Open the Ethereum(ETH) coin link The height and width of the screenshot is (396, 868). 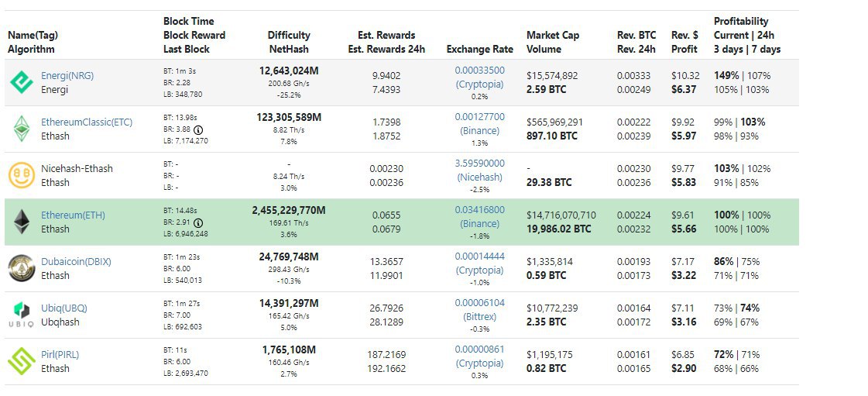73,215
